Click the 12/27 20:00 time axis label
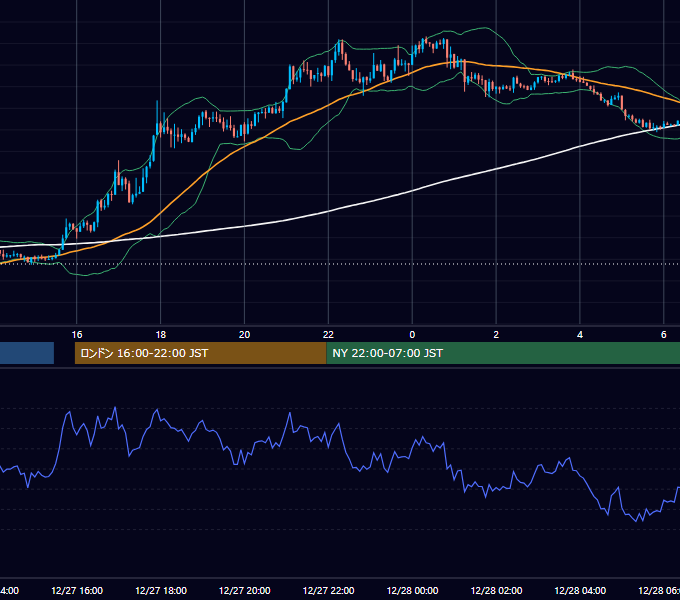Image resolution: width=680 pixels, height=600 pixels. click(x=245, y=590)
